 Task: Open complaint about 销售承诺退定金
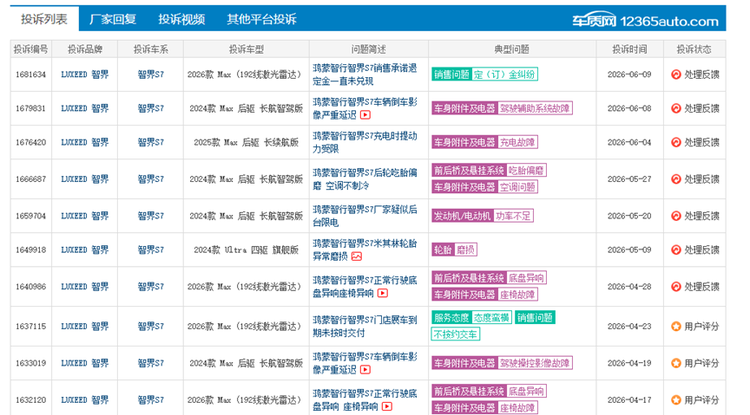(365, 75)
